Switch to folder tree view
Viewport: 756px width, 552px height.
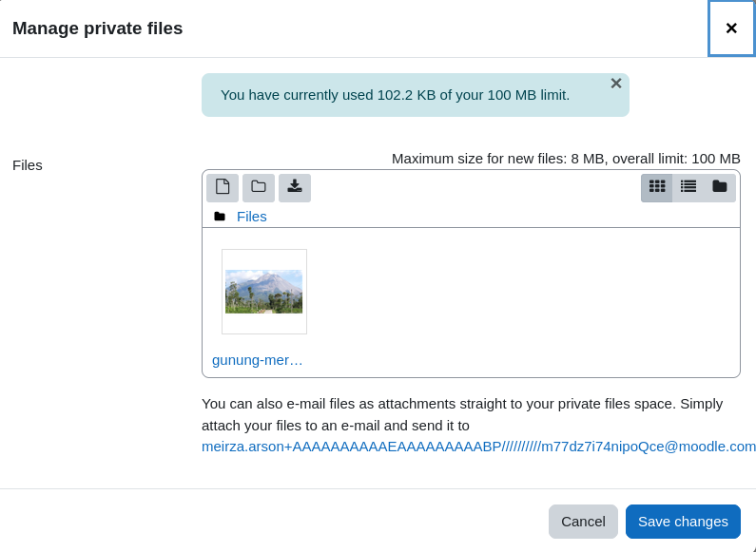(719, 187)
